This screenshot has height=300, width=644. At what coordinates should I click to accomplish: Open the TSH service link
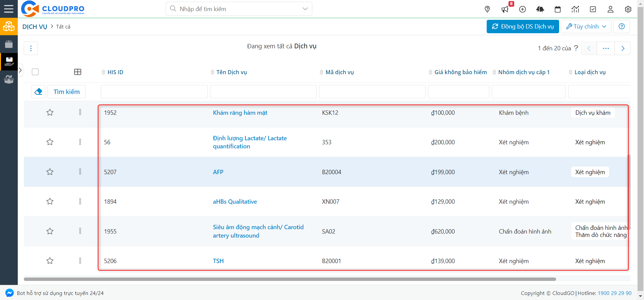click(218, 261)
